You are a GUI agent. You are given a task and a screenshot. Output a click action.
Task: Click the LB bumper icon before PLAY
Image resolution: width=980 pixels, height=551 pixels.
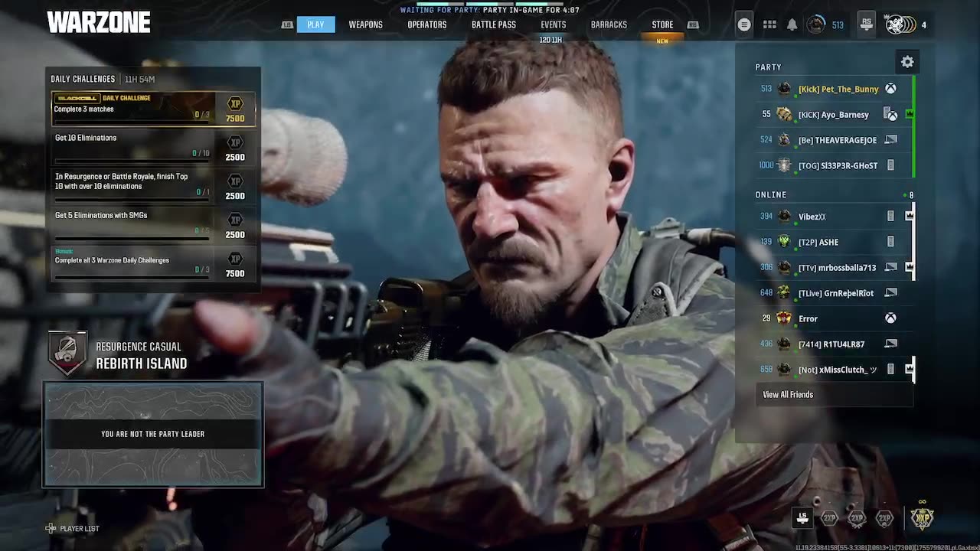pos(287,24)
